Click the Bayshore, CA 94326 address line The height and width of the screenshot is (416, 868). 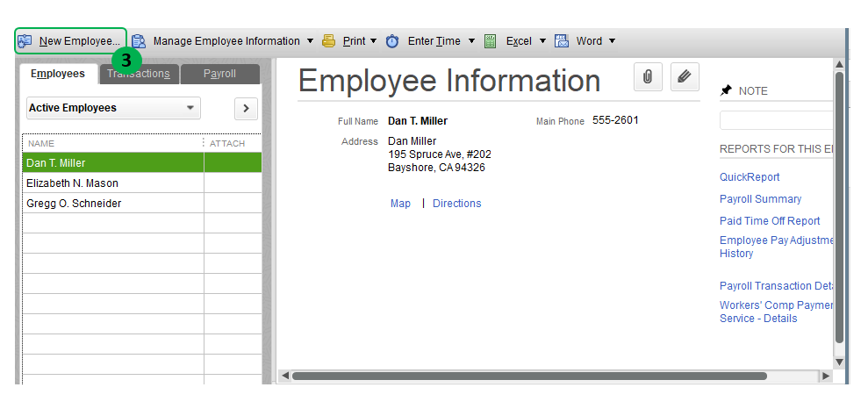436,168
